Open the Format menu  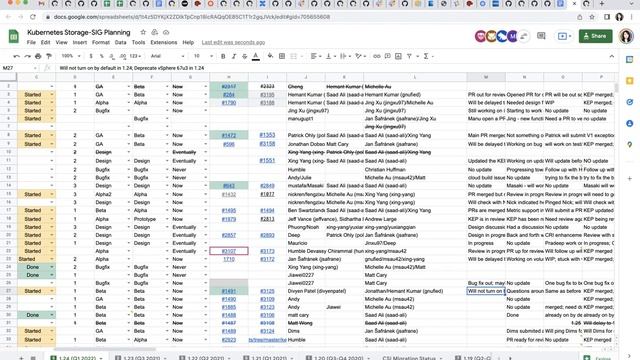coord(100,42)
